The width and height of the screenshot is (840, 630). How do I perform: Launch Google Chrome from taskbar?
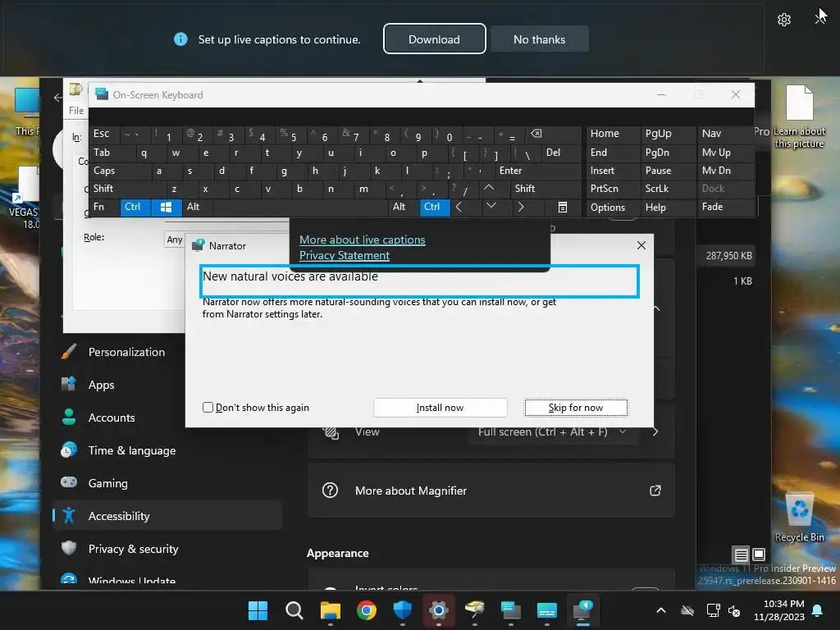[367, 610]
